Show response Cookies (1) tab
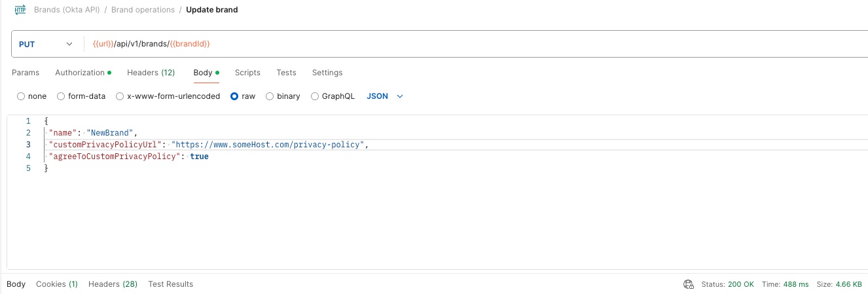 pyautogui.click(x=57, y=284)
